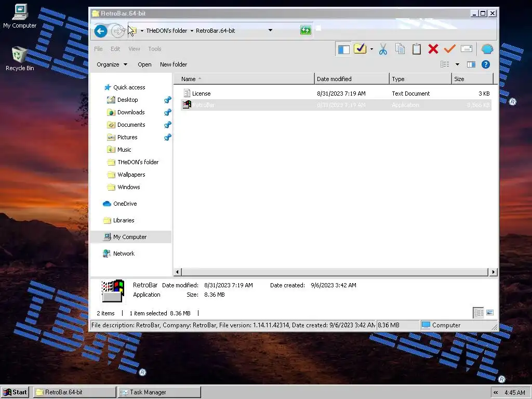
Task: Open Desktop in the sidebar
Action: point(128,100)
